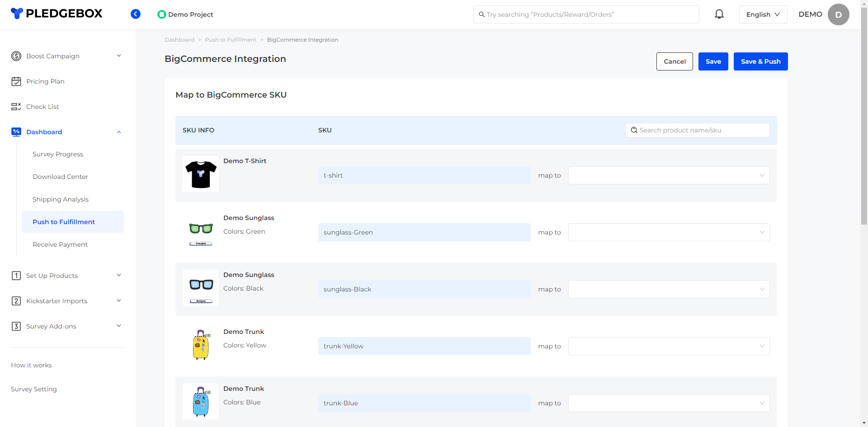
Task: Click the Colors: Green label
Action: point(244,231)
